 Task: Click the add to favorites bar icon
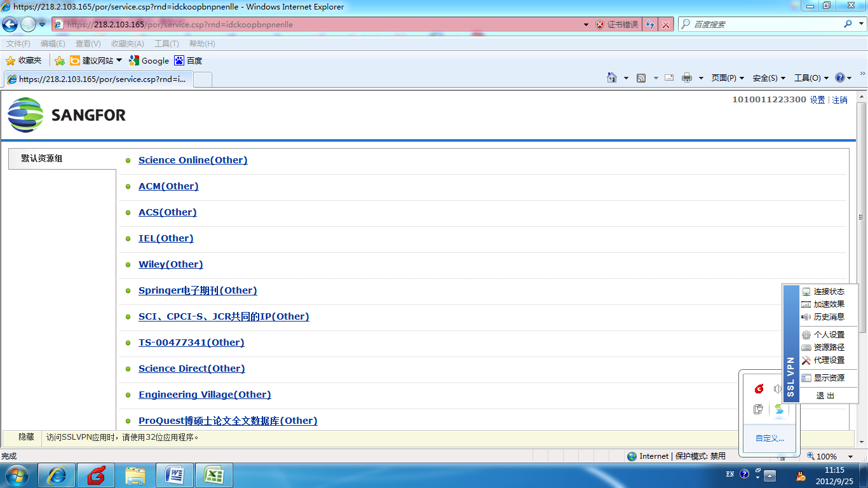(60, 60)
